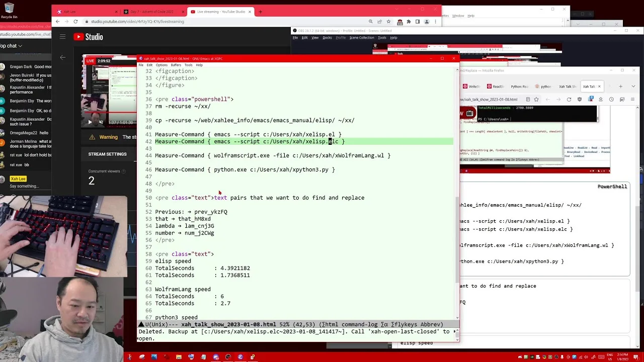644x362 pixels.
Task: Click the Say something chat input
Action: point(25,186)
